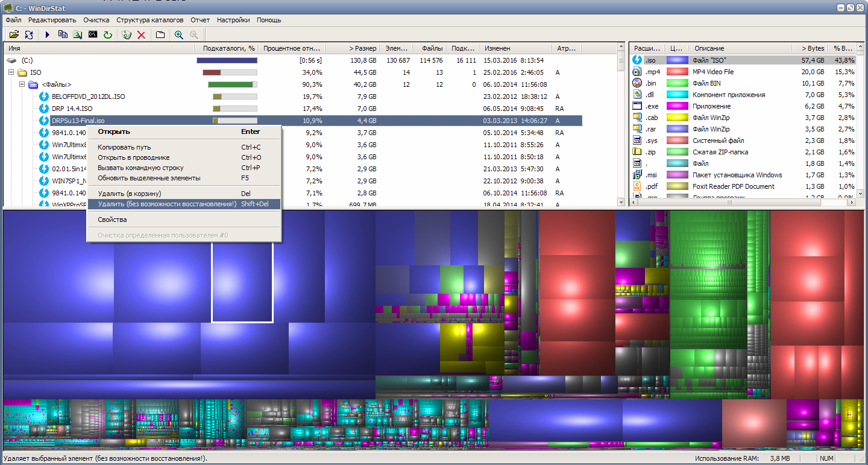Click the blue Refresh All arrows icon

28,35
